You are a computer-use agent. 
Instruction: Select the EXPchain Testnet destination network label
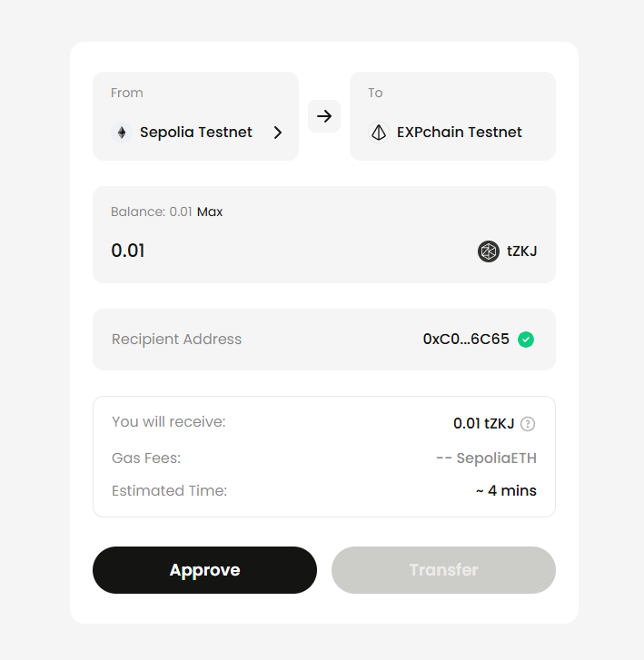tap(460, 133)
